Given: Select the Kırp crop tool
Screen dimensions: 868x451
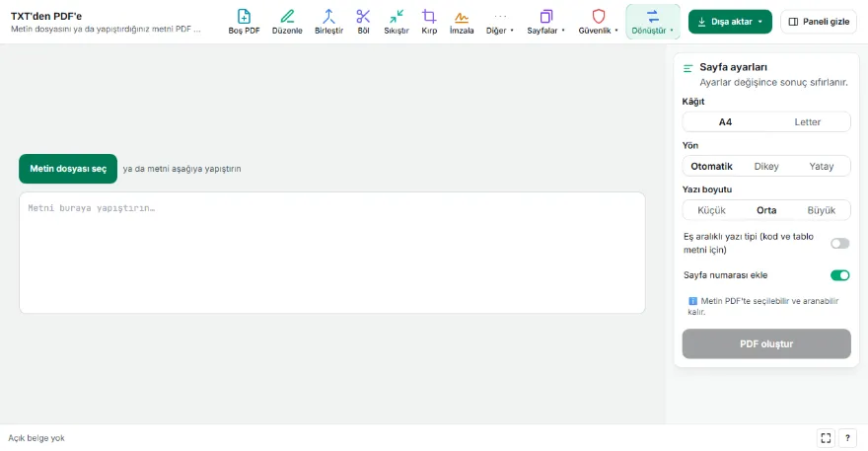Looking at the screenshot, I should (429, 22).
